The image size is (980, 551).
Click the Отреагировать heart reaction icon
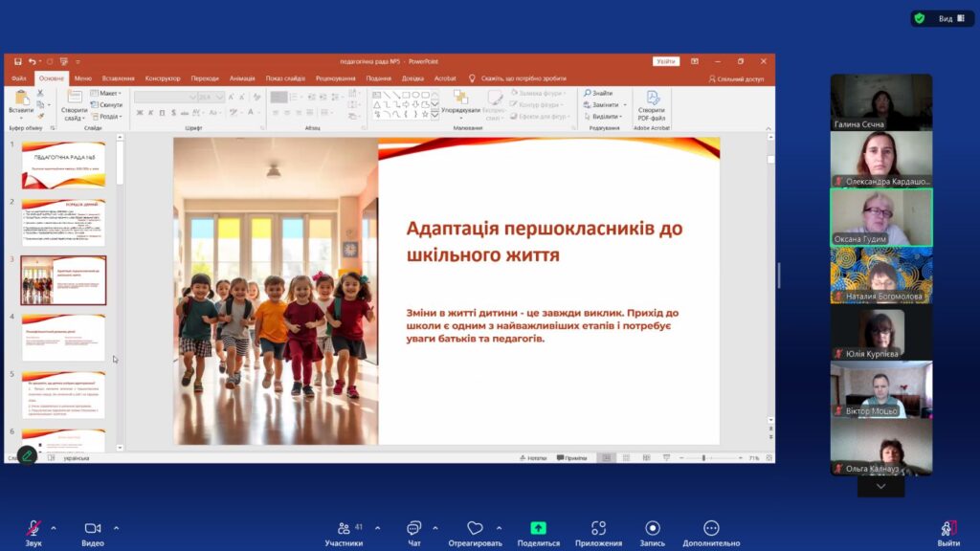point(475,529)
